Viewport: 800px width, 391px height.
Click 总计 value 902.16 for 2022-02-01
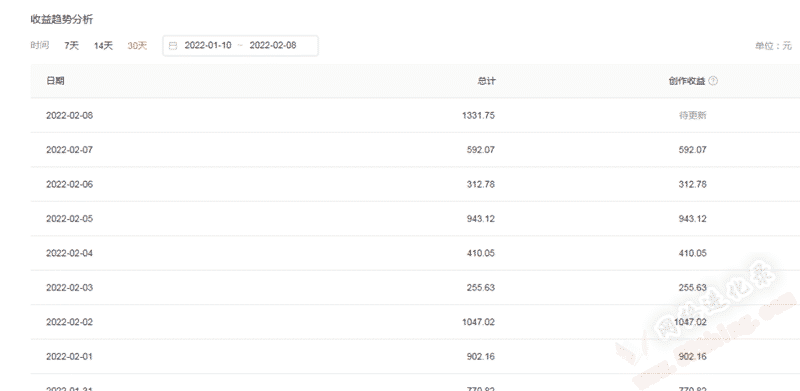(x=481, y=356)
